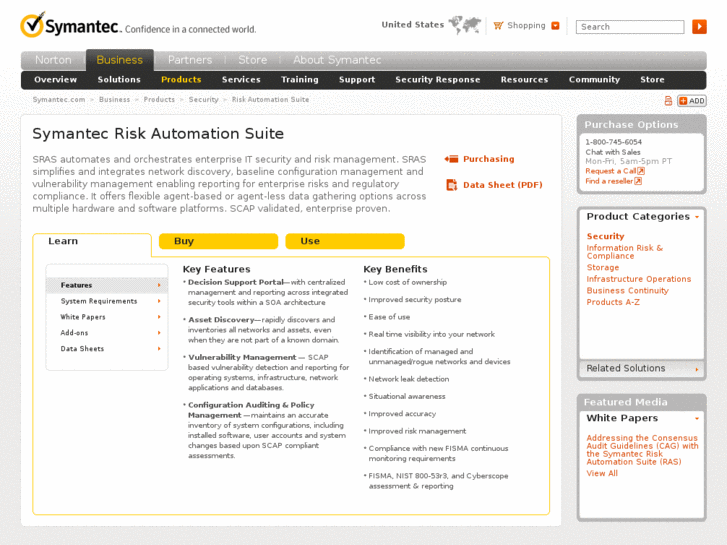Open the Store top tab
This screenshot has width=727, height=545.
(253, 60)
